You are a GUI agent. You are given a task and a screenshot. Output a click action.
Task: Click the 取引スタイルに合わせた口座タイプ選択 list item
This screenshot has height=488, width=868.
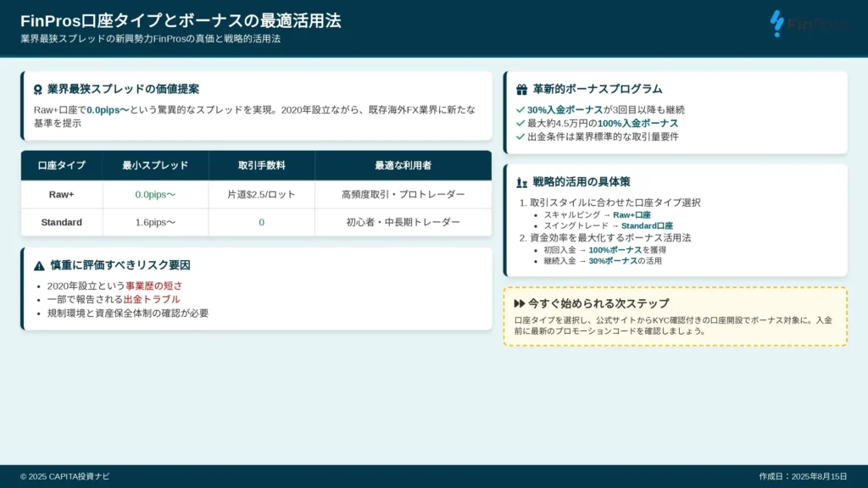pyautogui.click(x=615, y=202)
